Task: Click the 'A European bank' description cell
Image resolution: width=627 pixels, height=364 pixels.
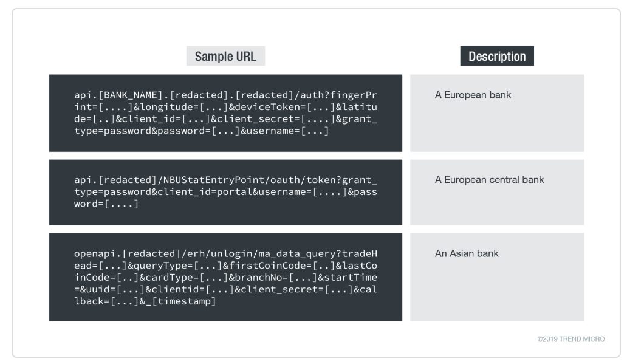Action: point(496,113)
